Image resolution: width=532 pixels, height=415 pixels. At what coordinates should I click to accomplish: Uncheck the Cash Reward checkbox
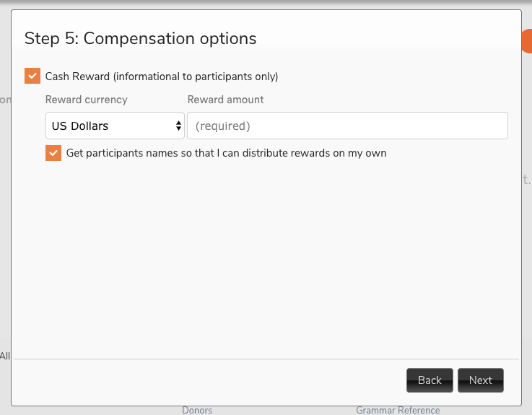[x=32, y=76]
